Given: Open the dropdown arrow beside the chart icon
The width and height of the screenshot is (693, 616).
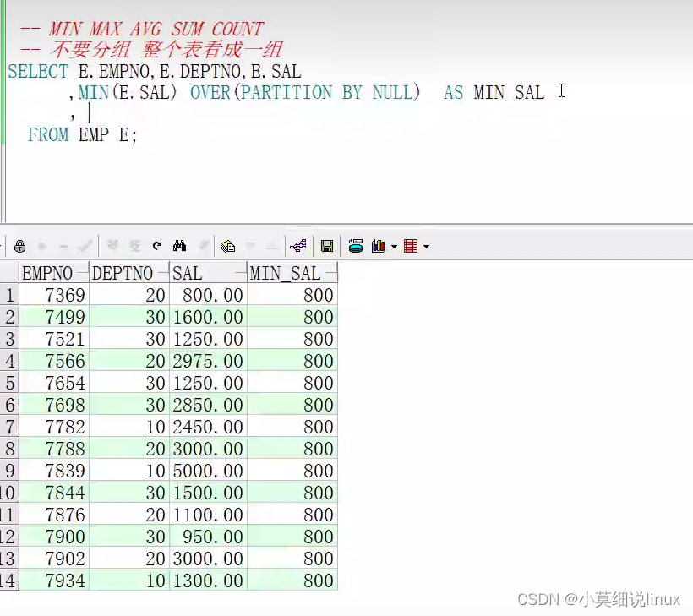Looking at the screenshot, I should (x=394, y=247).
